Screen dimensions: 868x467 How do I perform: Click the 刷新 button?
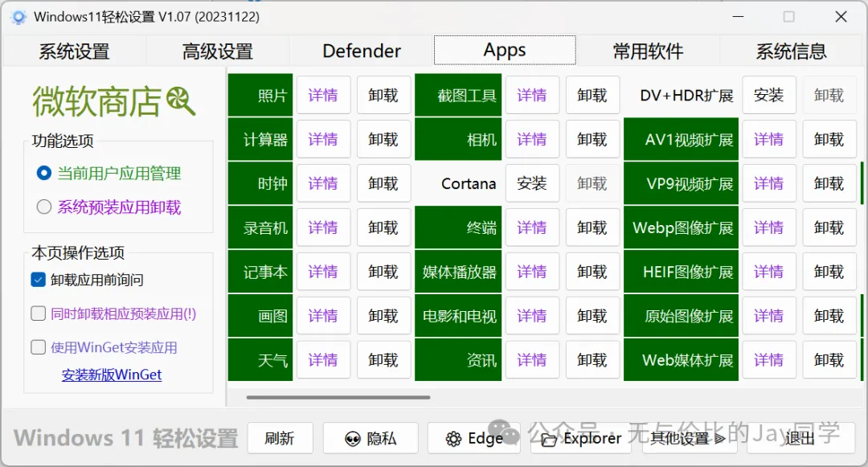pos(280,438)
